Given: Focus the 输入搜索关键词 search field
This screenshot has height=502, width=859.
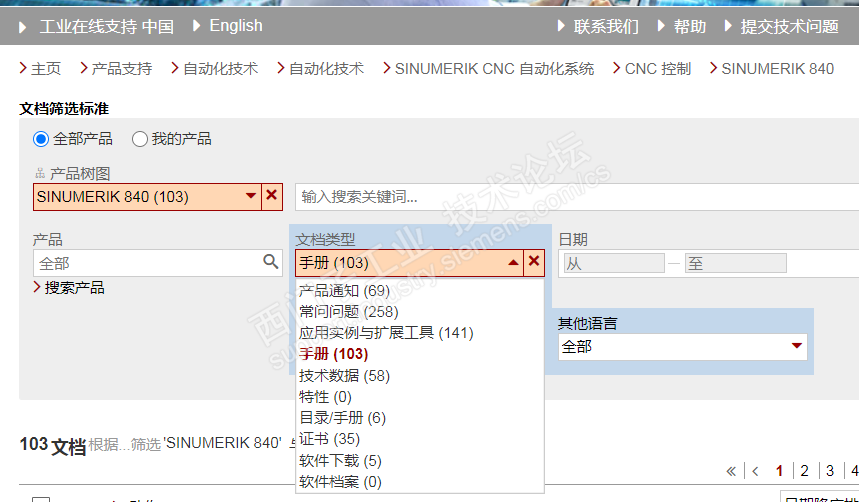Looking at the screenshot, I should click(577, 197).
